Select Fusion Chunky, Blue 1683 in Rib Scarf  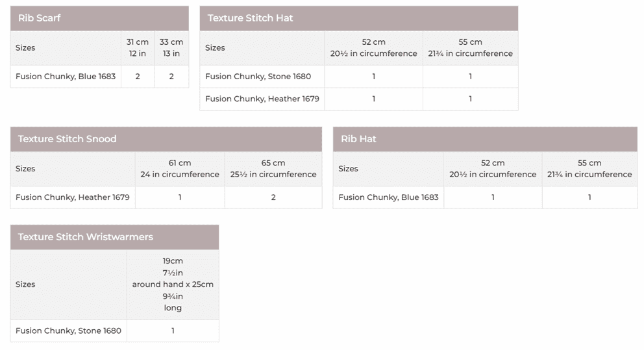point(66,77)
